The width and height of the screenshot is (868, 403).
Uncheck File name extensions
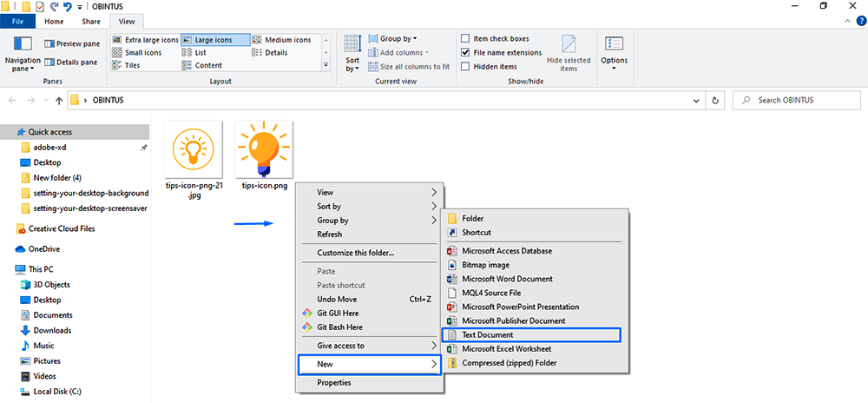click(466, 53)
